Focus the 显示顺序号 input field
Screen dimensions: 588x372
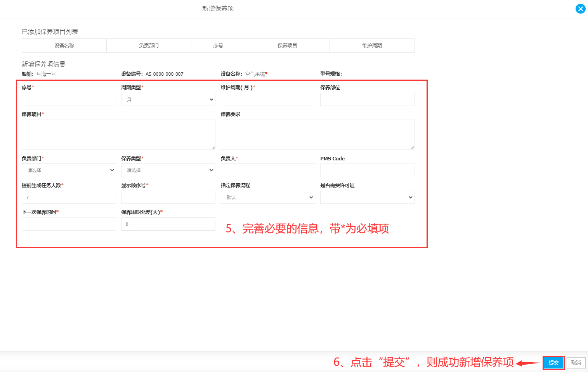tap(168, 197)
